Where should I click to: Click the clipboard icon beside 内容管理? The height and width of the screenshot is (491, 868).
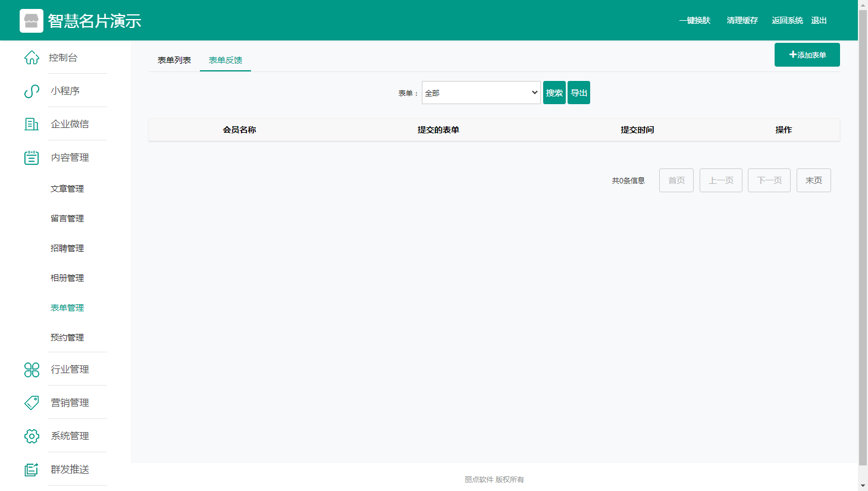point(32,157)
